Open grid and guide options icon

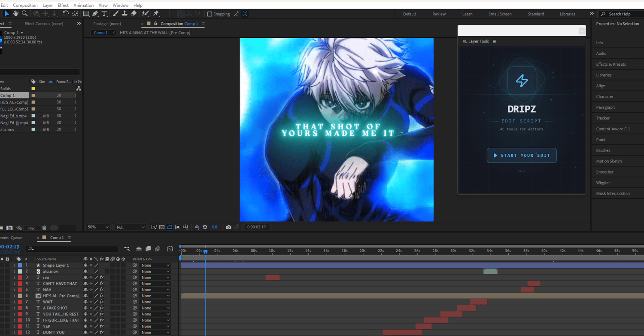pyautogui.click(x=185, y=227)
